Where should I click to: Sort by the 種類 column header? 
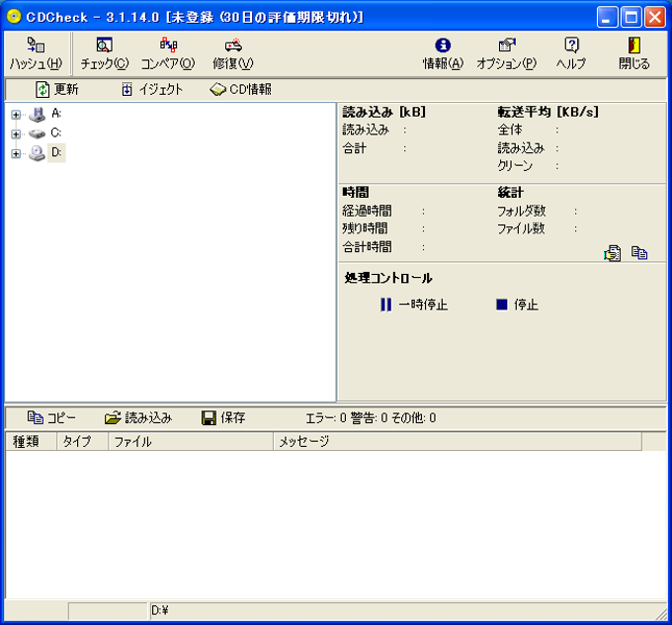pyautogui.click(x=32, y=441)
